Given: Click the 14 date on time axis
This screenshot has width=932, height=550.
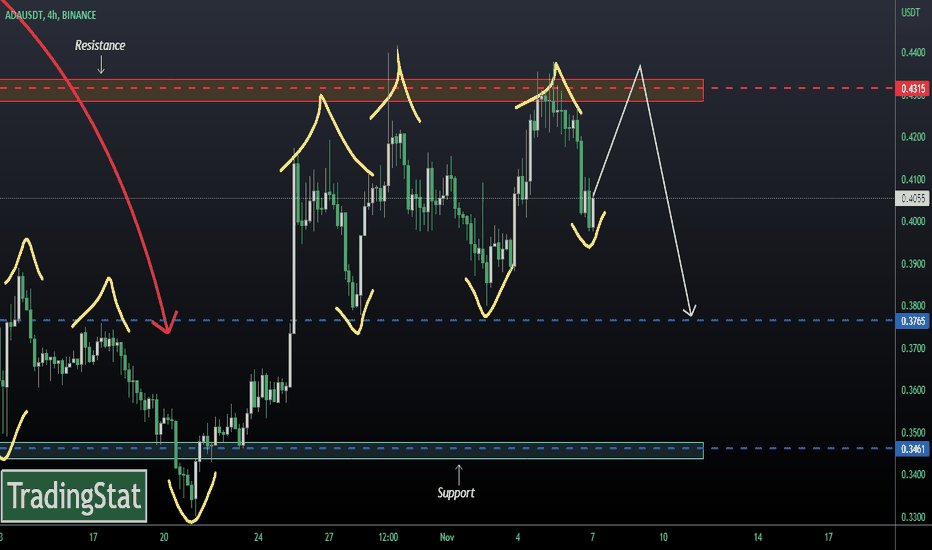Looking at the screenshot, I should [x=758, y=537].
